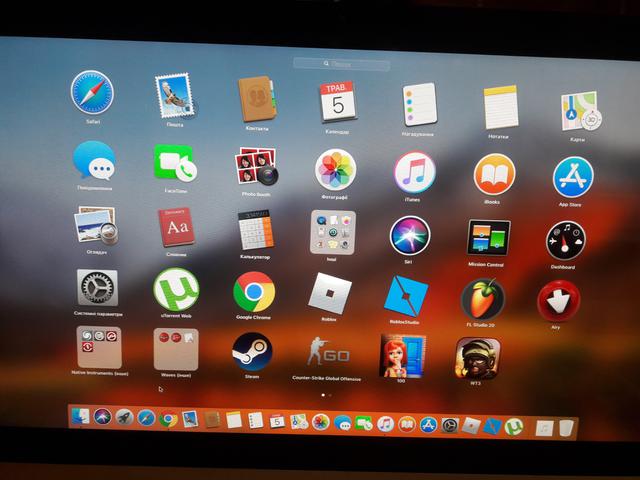Open the Airy downloader app

[557, 300]
